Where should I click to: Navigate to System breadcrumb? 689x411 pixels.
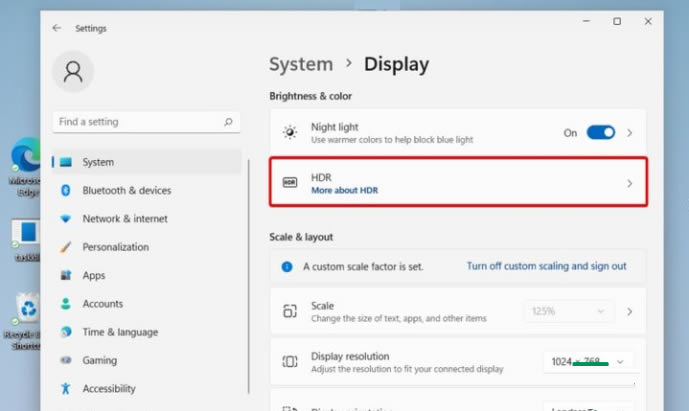click(301, 64)
